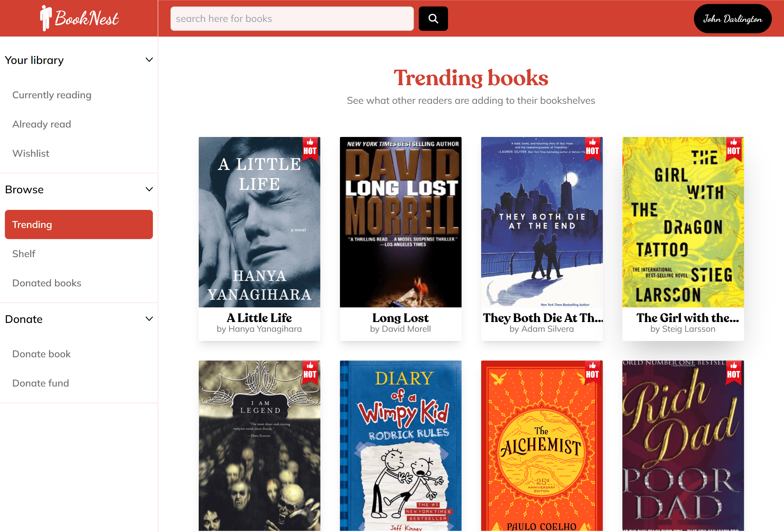Open the Long Lost book cover
784x532 pixels.
pyautogui.click(x=401, y=222)
